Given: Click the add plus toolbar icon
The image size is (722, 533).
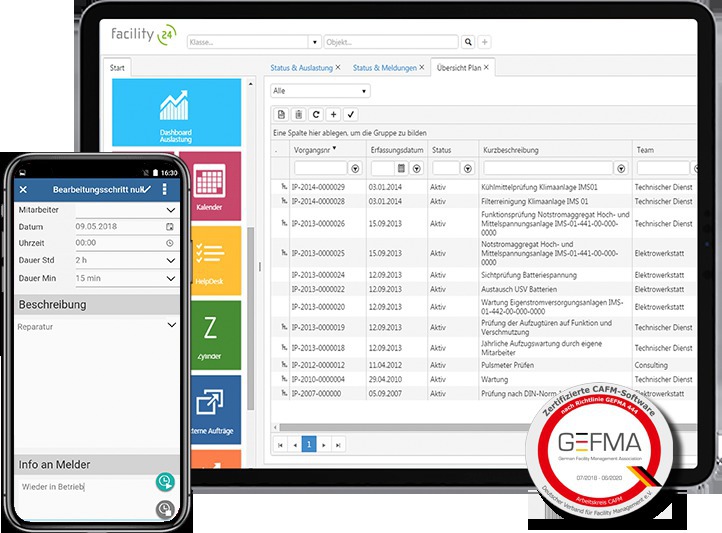Looking at the screenshot, I should 333,114.
